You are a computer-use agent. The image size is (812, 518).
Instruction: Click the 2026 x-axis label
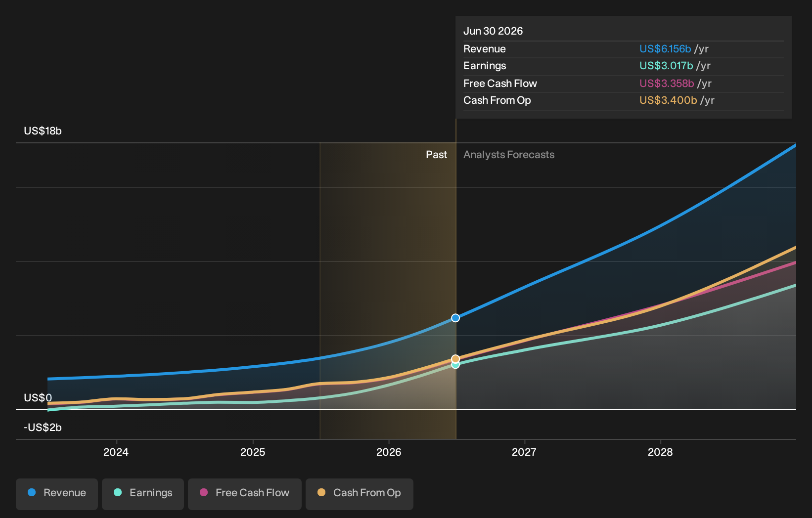[x=389, y=452]
